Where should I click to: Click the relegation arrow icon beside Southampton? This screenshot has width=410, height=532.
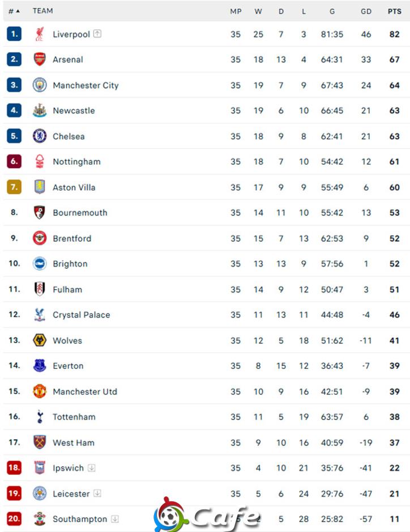pyautogui.click(x=115, y=519)
